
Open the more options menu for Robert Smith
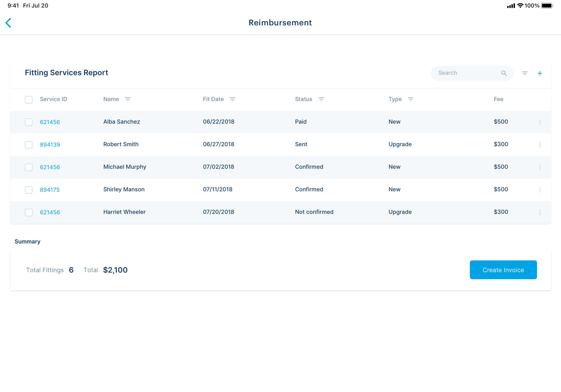[539, 145]
